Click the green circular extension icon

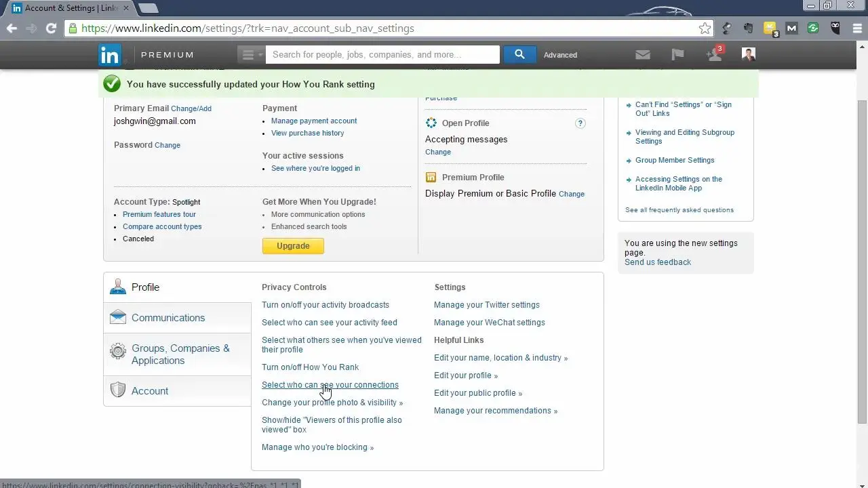click(813, 28)
